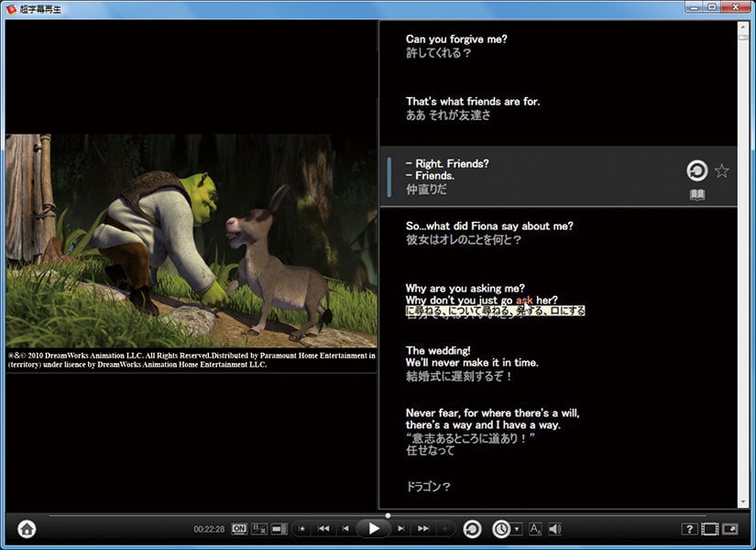Start playback with the Play button
Viewport: 756px width, 550px height.
click(374, 529)
